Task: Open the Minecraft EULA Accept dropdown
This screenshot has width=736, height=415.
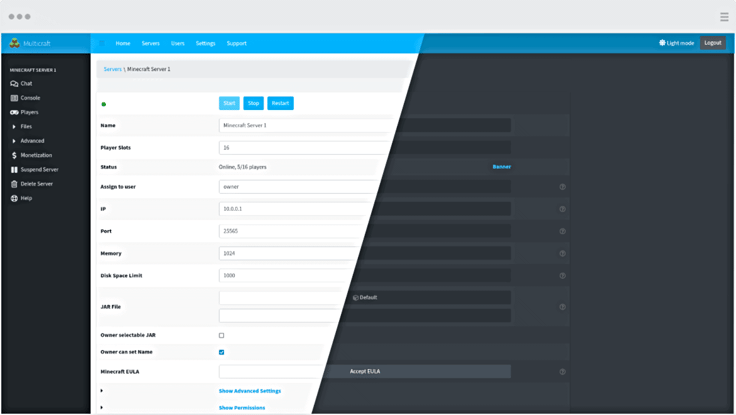Action: [x=365, y=371]
